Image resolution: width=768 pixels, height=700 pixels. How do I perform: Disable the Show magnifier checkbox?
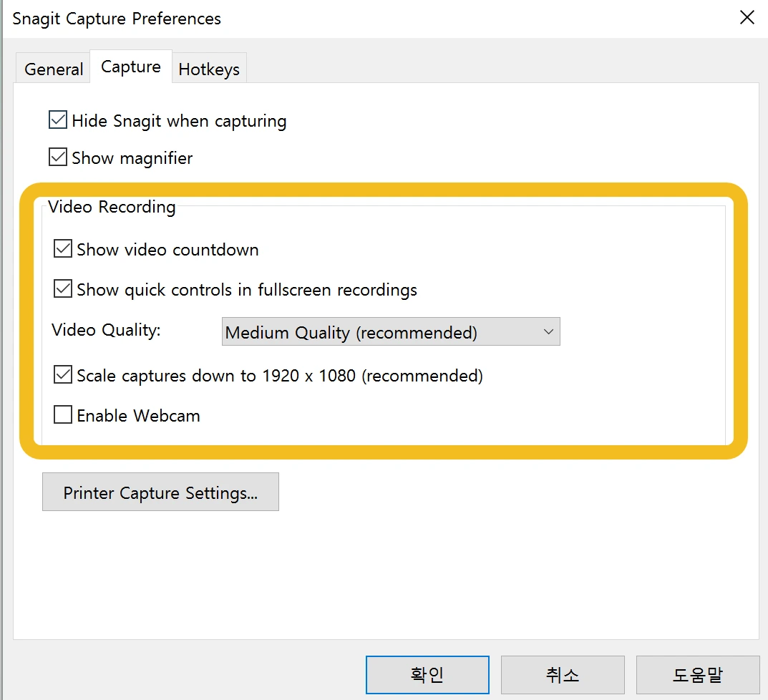point(58,157)
